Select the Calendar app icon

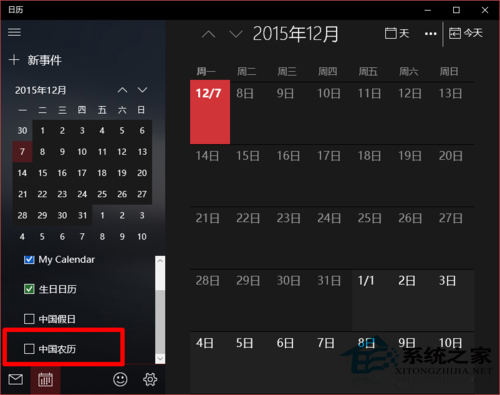tap(45, 380)
